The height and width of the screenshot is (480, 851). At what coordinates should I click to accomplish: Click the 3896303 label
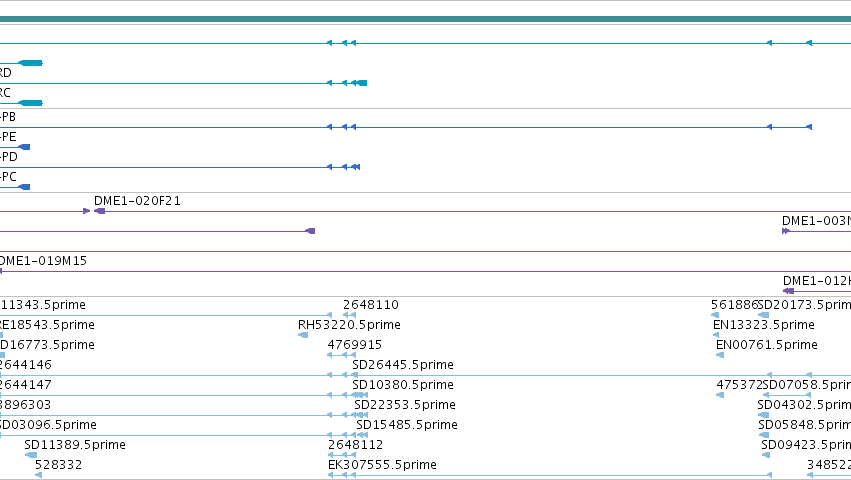pyautogui.click(x=26, y=405)
